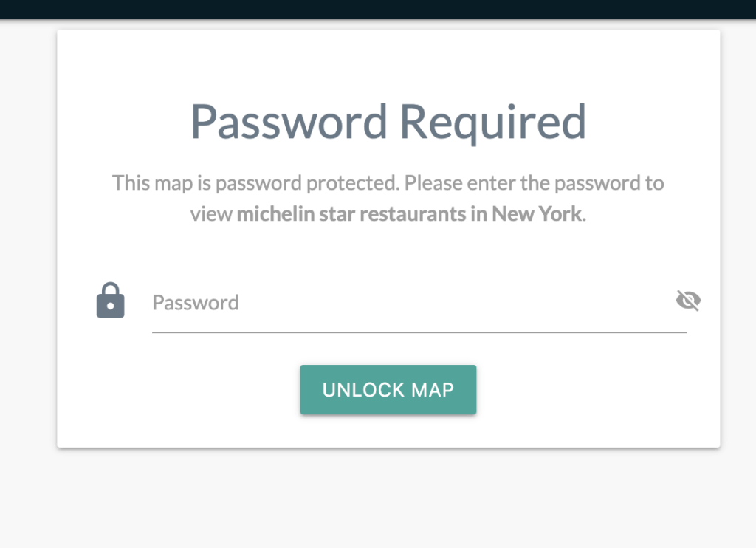Submit the password with the teal button
Screen dimensions: 756x548
tap(388, 389)
